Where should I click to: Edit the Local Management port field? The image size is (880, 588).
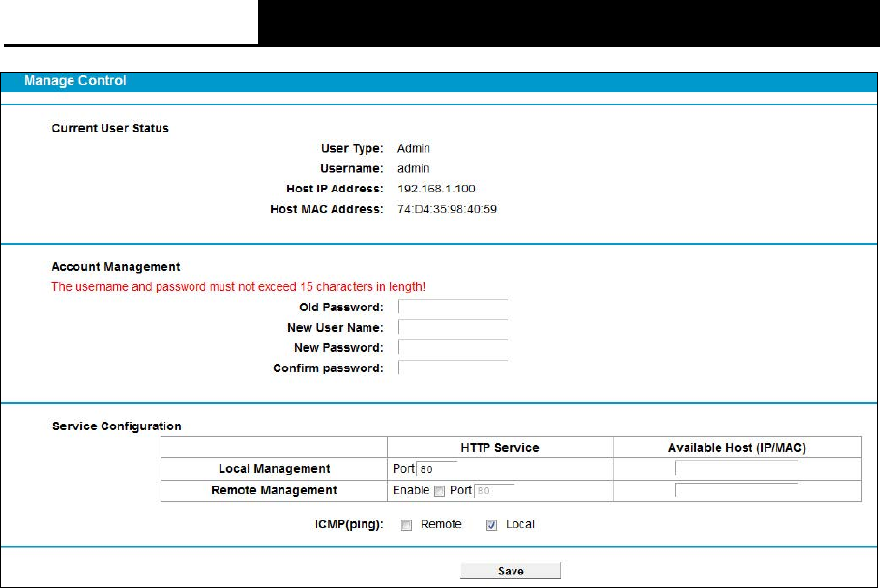coord(437,469)
